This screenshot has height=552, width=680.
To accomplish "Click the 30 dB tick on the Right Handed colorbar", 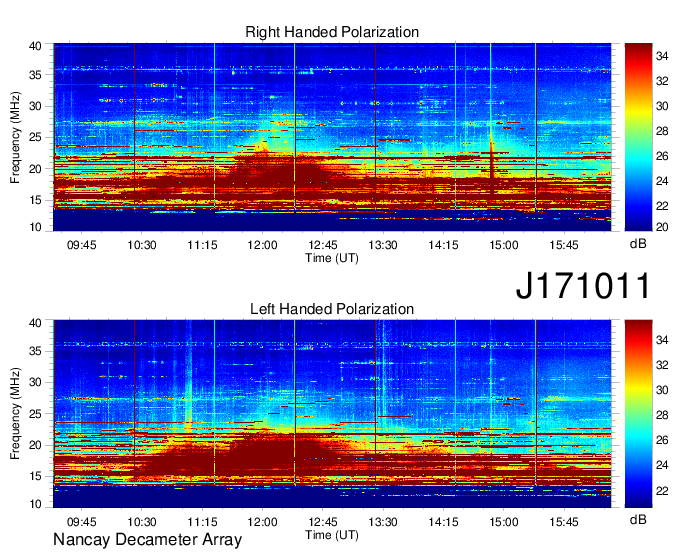I will (662, 106).
